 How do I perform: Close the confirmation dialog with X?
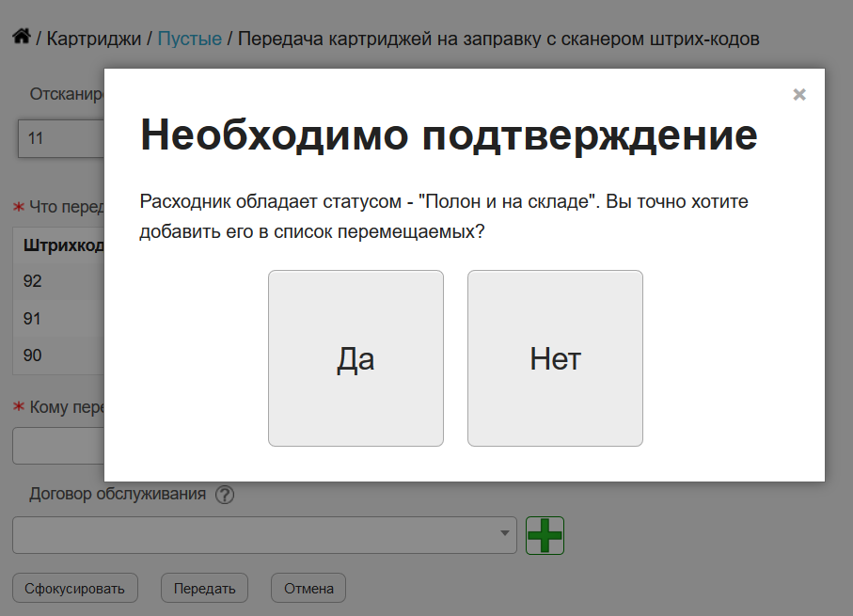[799, 95]
